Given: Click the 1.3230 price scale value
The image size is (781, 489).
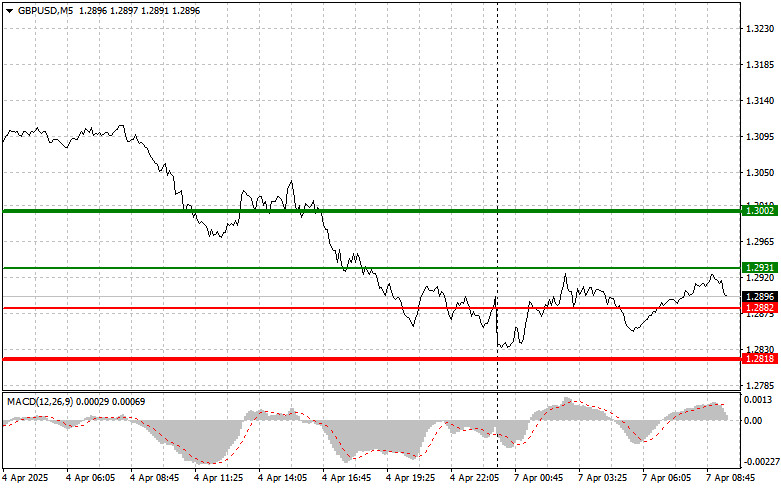Looking at the screenshot, I should 760,29.
